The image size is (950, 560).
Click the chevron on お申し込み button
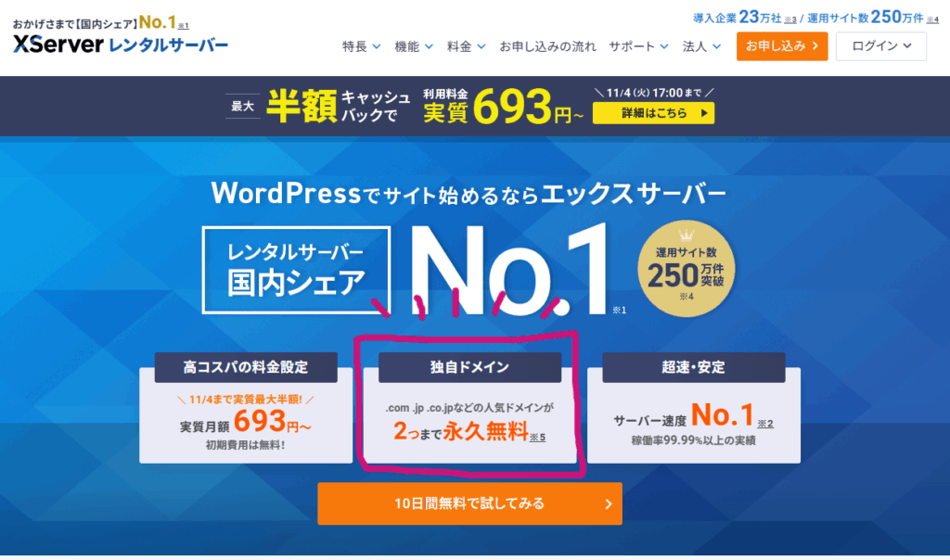(814, 45)
